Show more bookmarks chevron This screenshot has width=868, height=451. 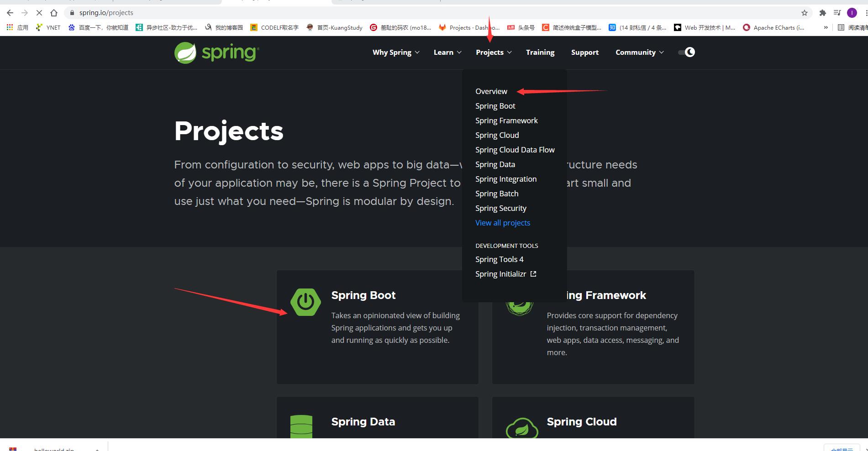click(826, 27)
